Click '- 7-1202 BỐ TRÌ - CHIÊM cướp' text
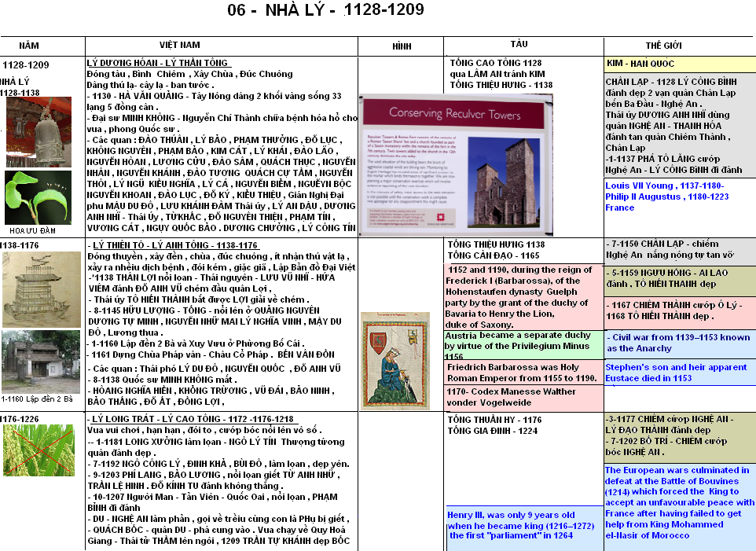Image resolution: width=756 pixels, height=551 pixels. (x=666, y=441)
